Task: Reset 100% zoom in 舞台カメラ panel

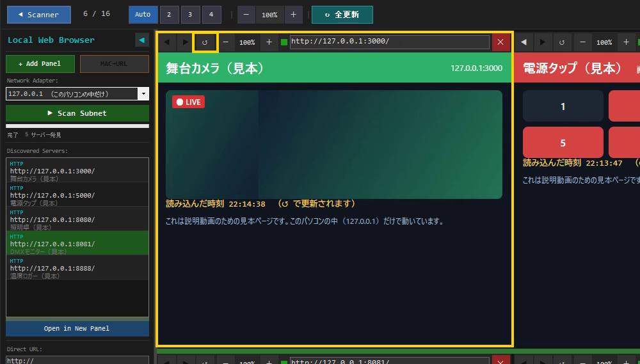Action: click(247, 42)
